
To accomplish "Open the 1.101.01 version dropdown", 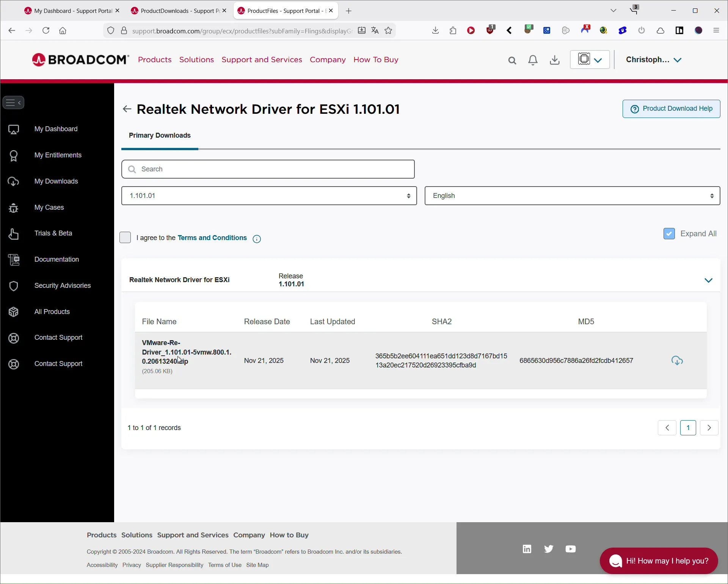I will click(x=269, y=196).
